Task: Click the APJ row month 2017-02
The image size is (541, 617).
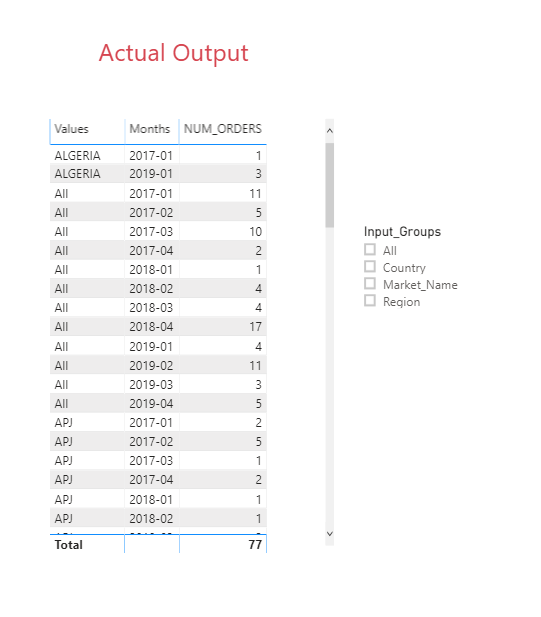Action: (x=151, y=442)
